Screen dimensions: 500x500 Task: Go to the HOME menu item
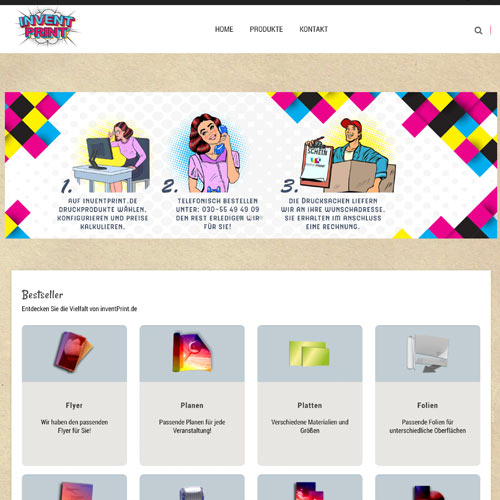[224, 29]
